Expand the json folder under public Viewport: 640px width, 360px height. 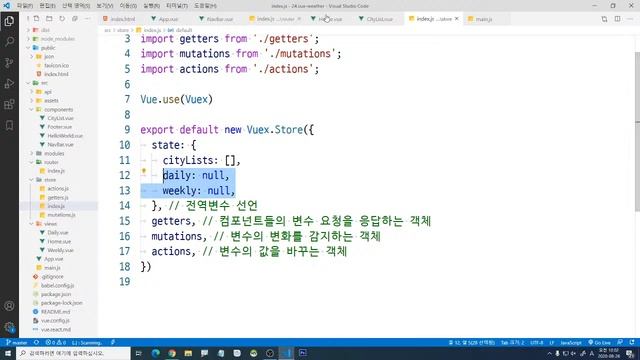click(49, 56)
